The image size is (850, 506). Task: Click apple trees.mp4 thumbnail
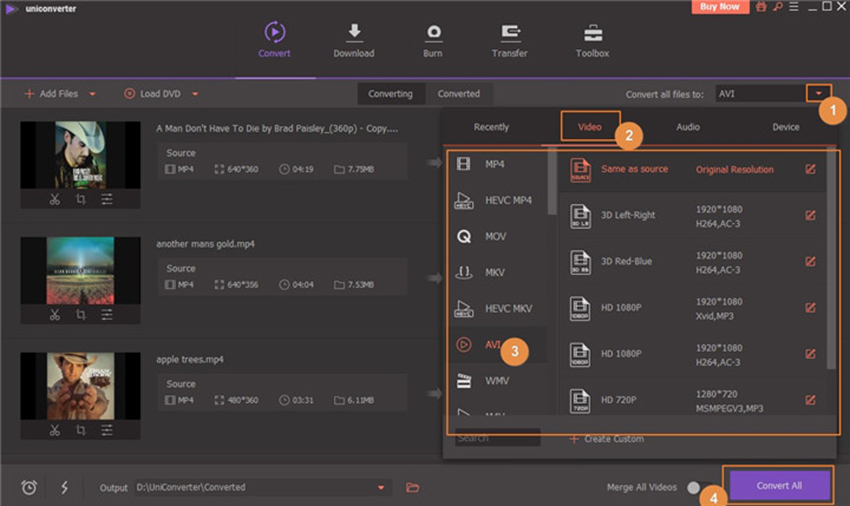[x=80, y=386]
